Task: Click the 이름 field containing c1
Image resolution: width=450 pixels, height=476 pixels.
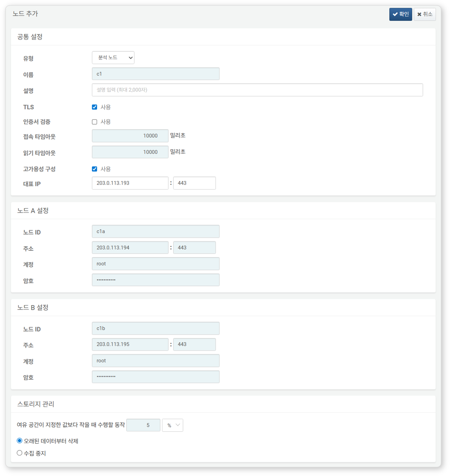Action: click(156, 74)
